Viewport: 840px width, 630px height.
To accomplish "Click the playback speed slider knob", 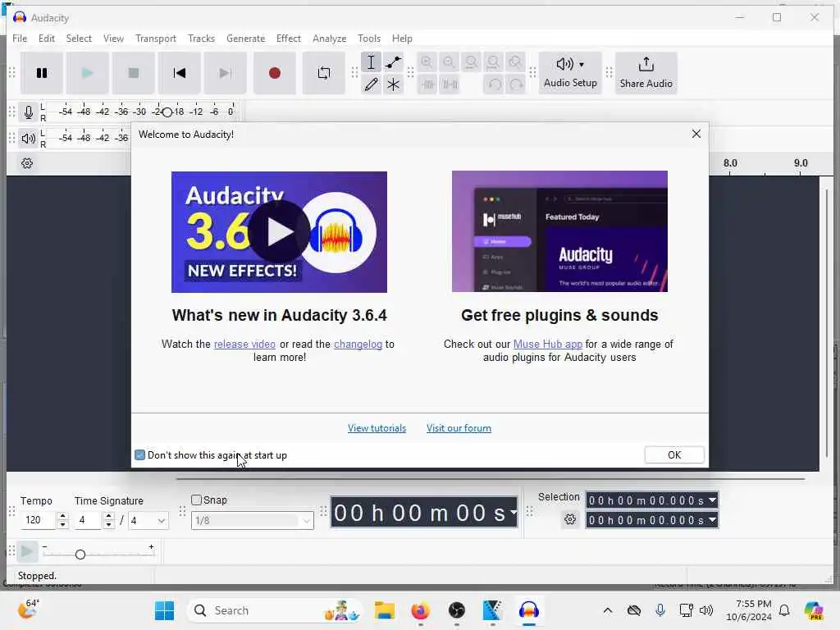I will pos(80,555).
